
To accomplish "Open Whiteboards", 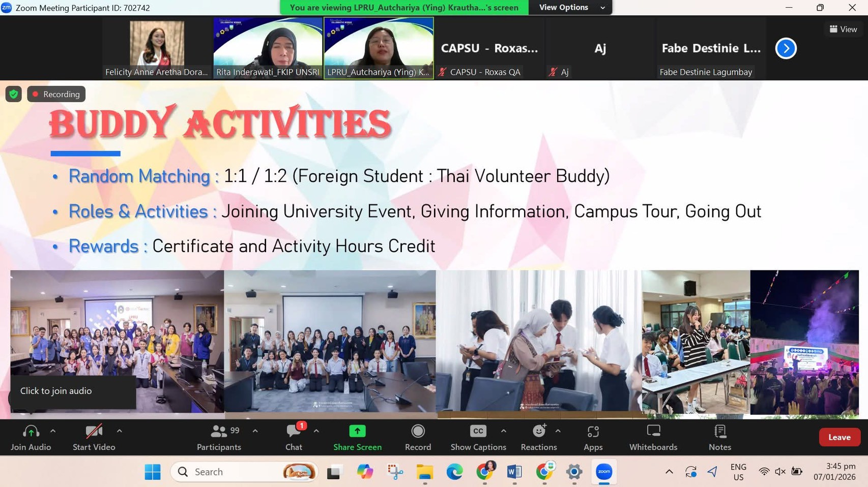I will pos(653,437).
